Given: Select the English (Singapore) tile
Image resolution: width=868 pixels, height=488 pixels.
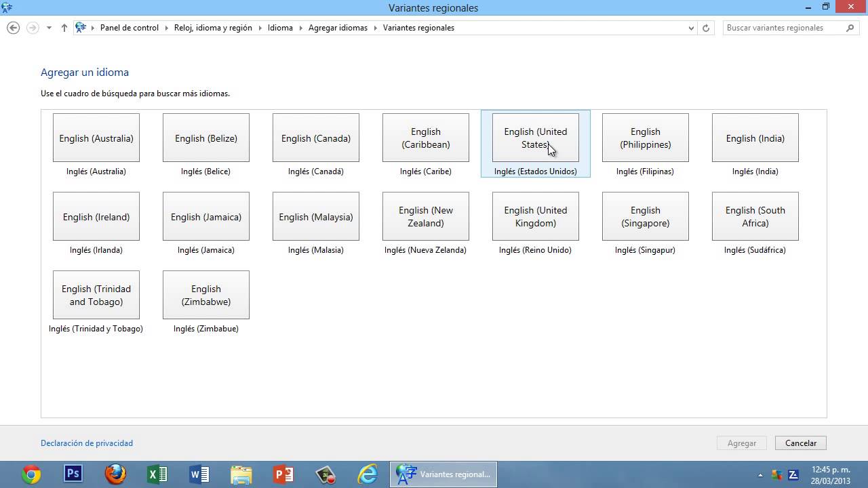Looking at the screenshot, I should pyautogui.click(x=646, y=216).
